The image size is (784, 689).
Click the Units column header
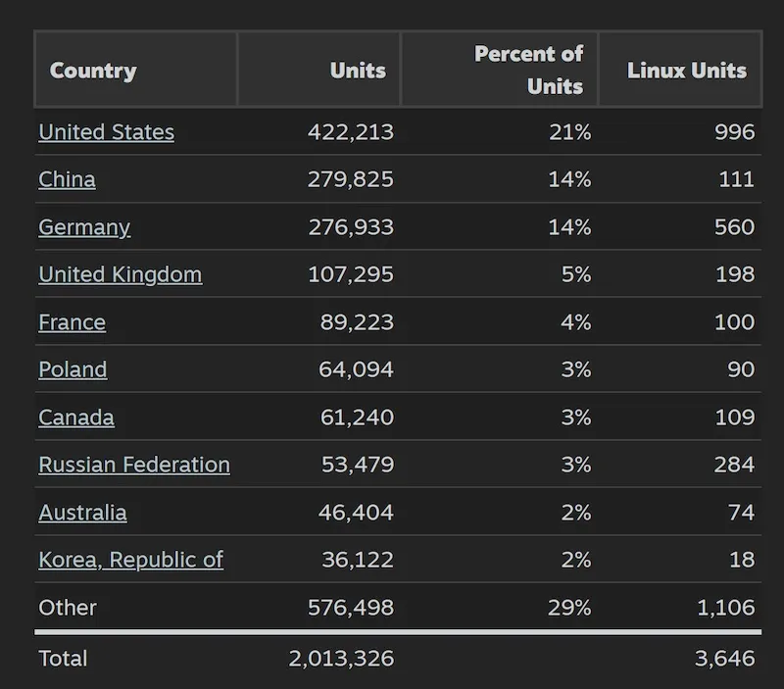coord(358,71)
